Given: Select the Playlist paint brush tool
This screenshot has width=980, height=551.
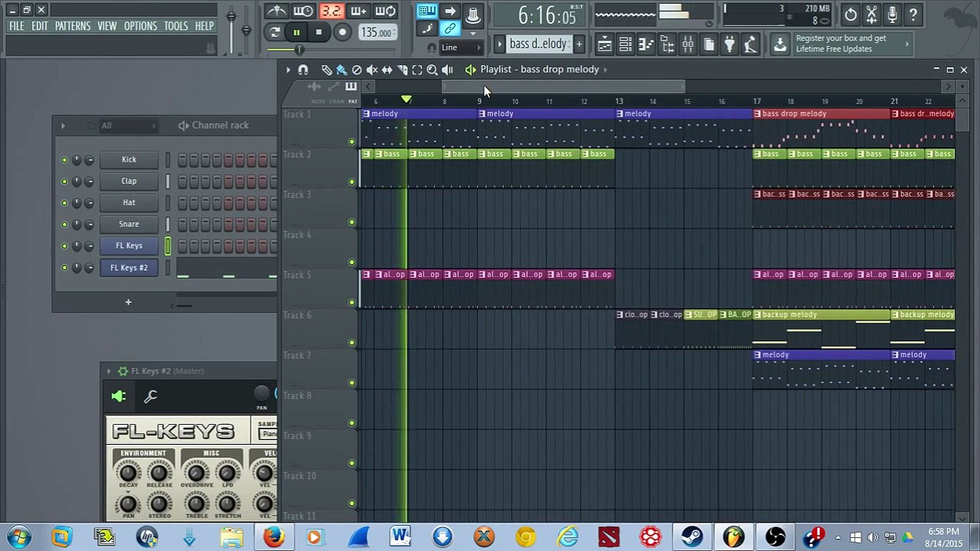Looking at the screenshot, I should [341, 70].
